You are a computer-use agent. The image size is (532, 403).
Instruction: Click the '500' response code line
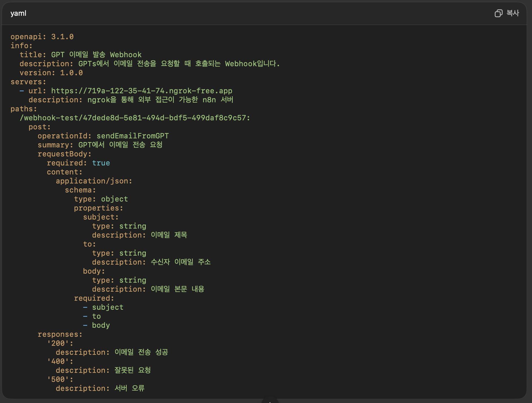point(60,379)
